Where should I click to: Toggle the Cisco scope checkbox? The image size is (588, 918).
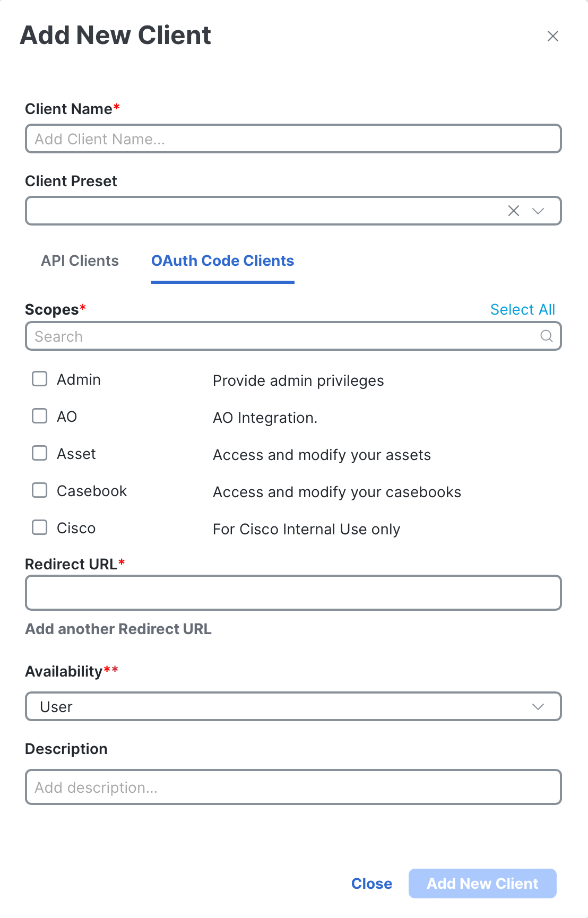coord(40,527)
